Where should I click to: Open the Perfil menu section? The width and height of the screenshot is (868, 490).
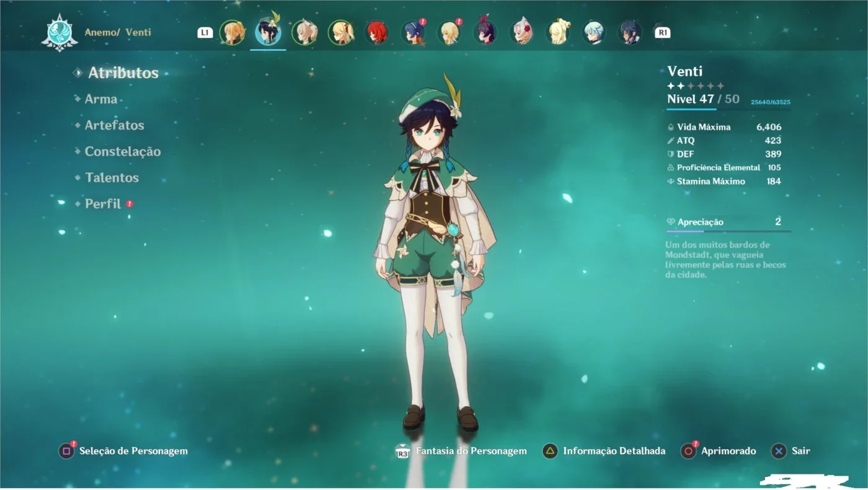[102, 203]
